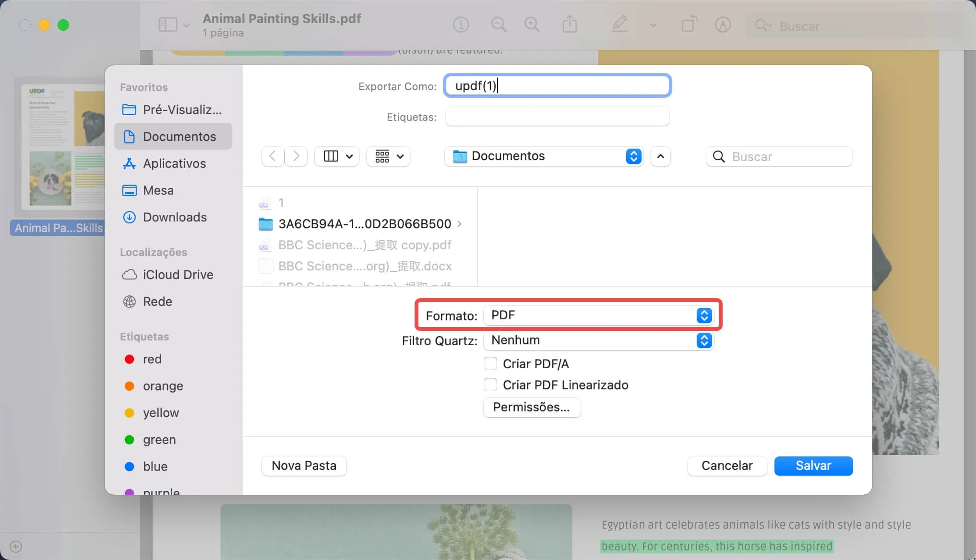This screenshot has height=560, width=976.
Task: Check Criar PDF Linearizado
Action: [490, 385]
